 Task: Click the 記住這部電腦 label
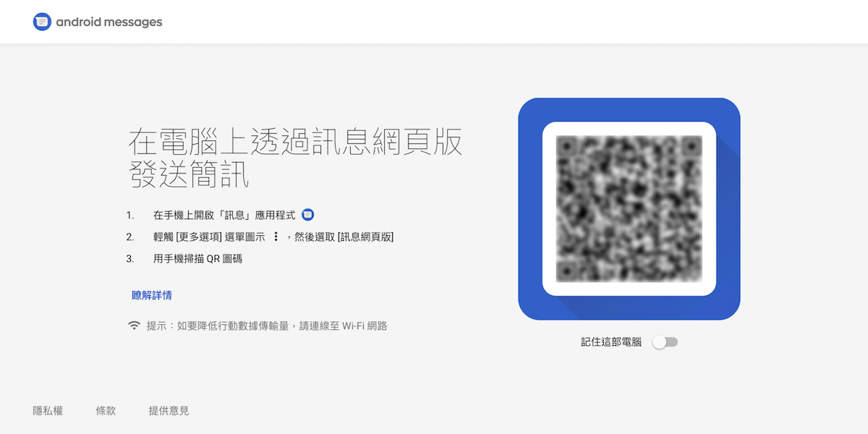611,342
